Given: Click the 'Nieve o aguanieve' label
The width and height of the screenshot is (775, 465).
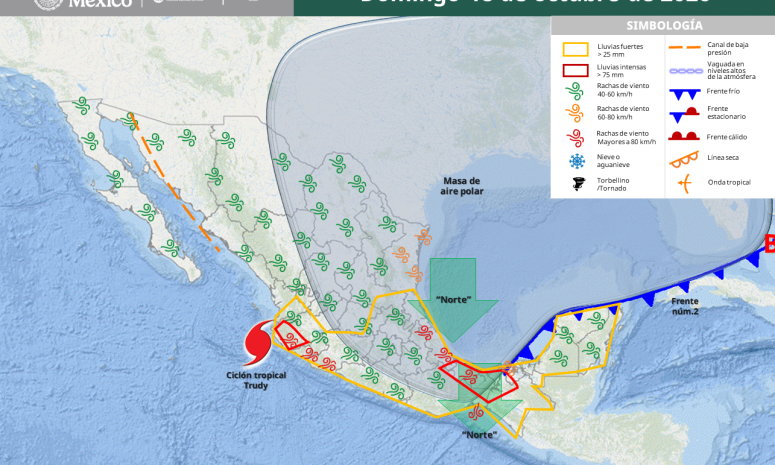Looking at the screenshot, I should 613,161.
